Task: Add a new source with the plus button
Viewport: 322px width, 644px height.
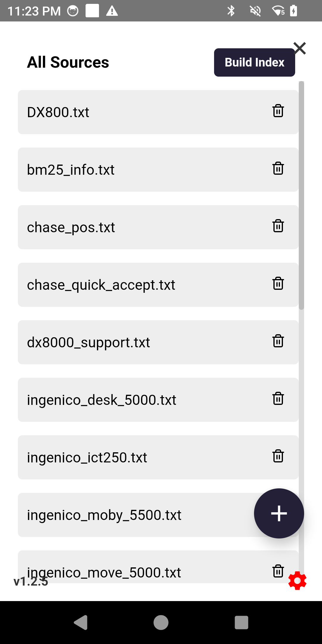Action: point(278,513)
